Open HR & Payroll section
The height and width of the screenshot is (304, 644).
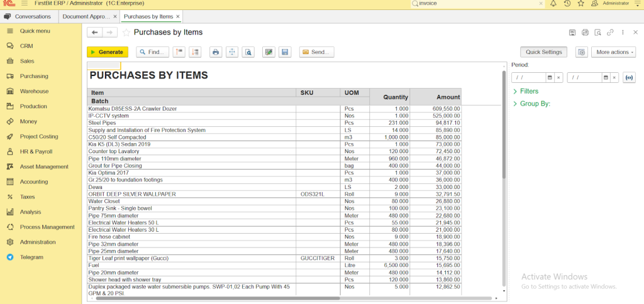point(36,151)
